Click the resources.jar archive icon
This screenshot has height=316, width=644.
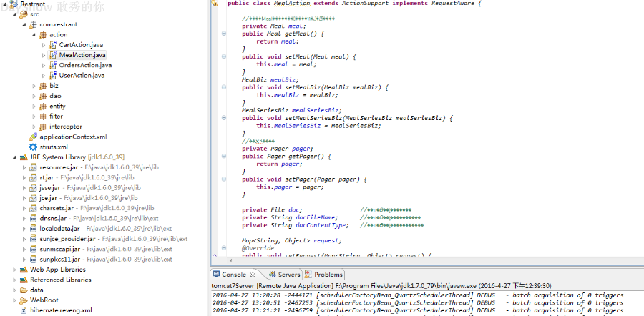point(33,167)
